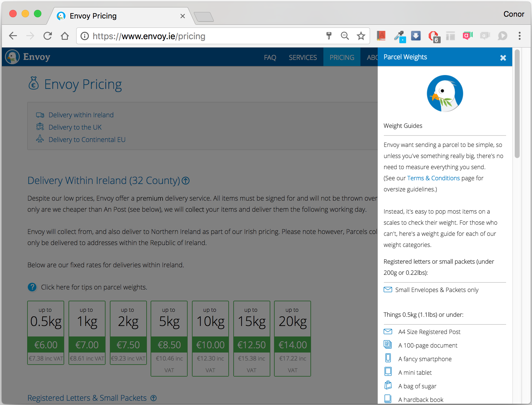Screen dimensions: 532x405
Task: Open the red stop-hand extension with badge 6
Action: tap(434, 37)
